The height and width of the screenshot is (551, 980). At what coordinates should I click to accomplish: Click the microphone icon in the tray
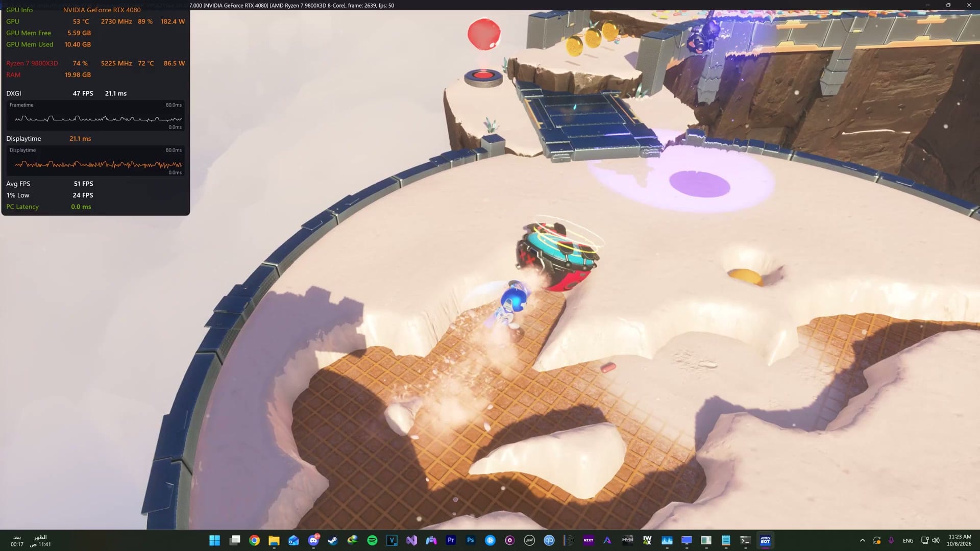tap(891, 540)
